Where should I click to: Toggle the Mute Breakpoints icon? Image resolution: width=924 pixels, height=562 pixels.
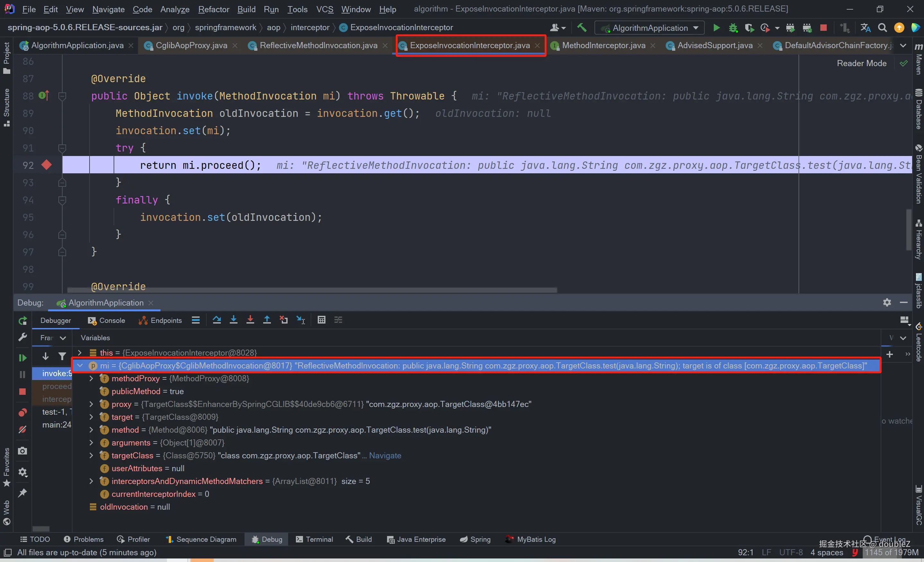point(22,430)
